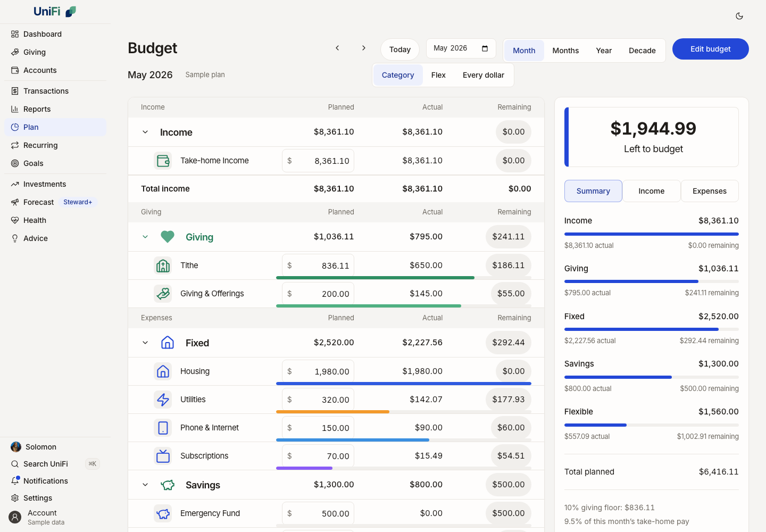This screenshot has width=766, height=532.
Task: Click the Savings progress bar in summary
Action: pyautogui.click(x=652, y=377)
